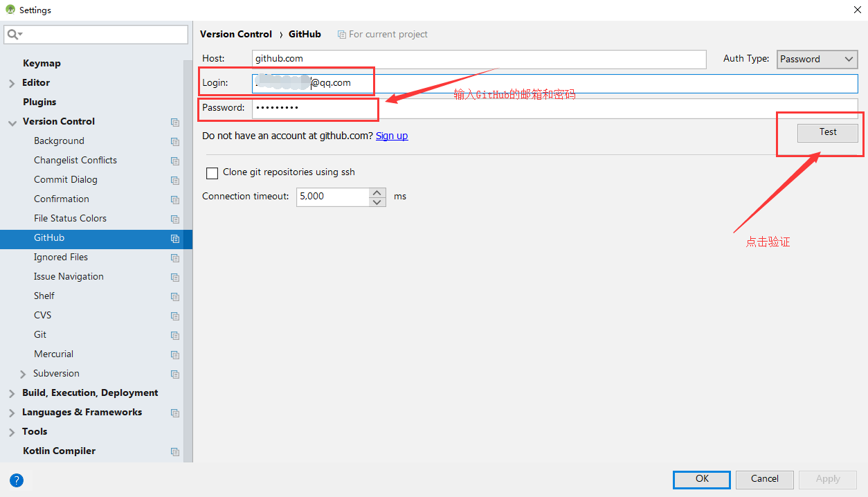Click the project-level icon beside Changelist Conflicts

(175, 161)
